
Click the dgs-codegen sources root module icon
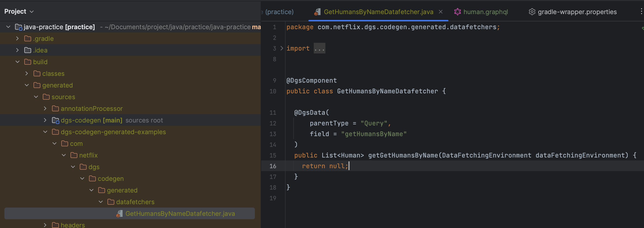(55, 120)
